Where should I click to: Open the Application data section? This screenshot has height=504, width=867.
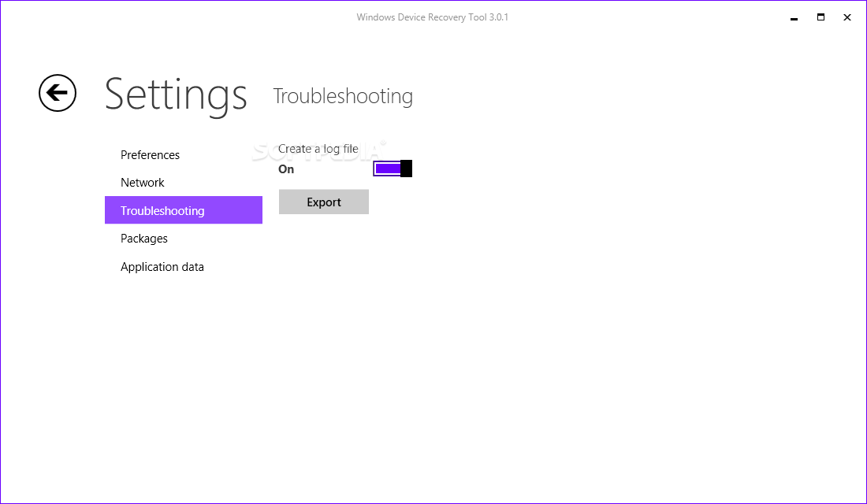pyautogui.click(x=162, y=266)
